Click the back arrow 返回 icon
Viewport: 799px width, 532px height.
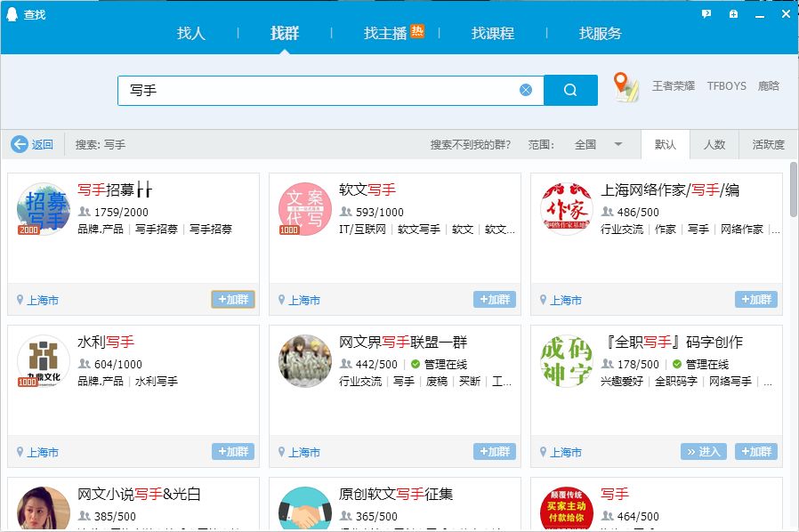pos(20,144)
